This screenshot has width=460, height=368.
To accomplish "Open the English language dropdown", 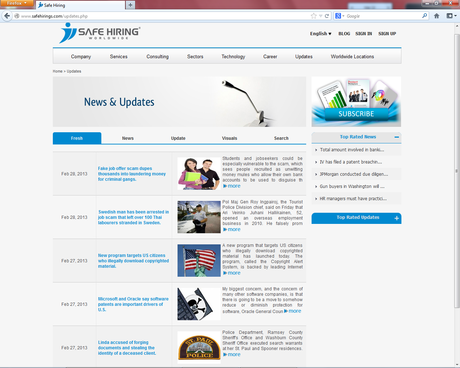I will (320, 34).
